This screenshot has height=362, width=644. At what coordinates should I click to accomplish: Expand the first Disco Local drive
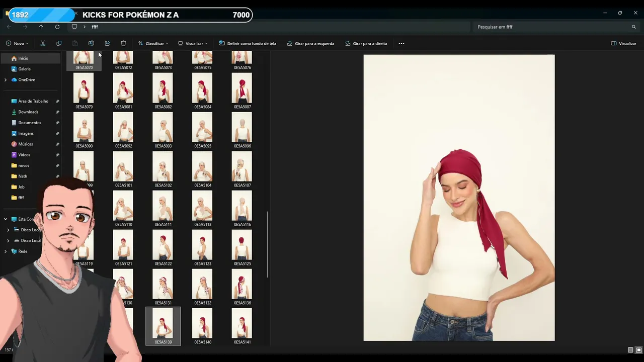click(x=8, y=230)
